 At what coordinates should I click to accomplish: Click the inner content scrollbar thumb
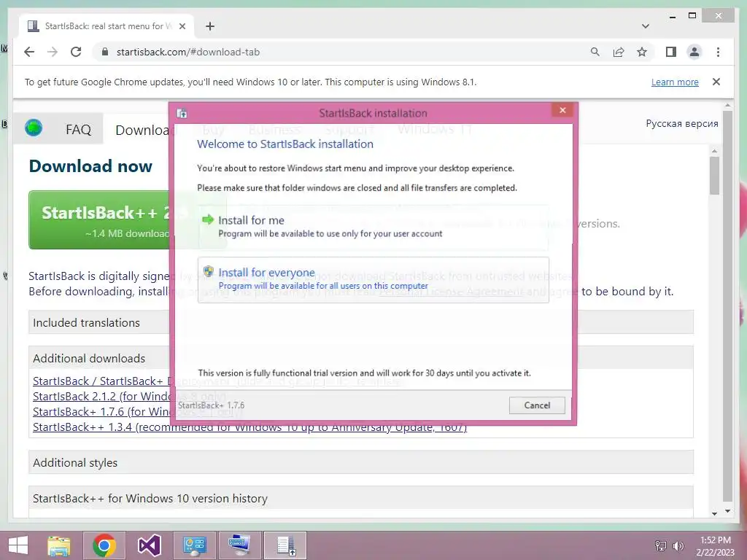click(x=715, y=175)
